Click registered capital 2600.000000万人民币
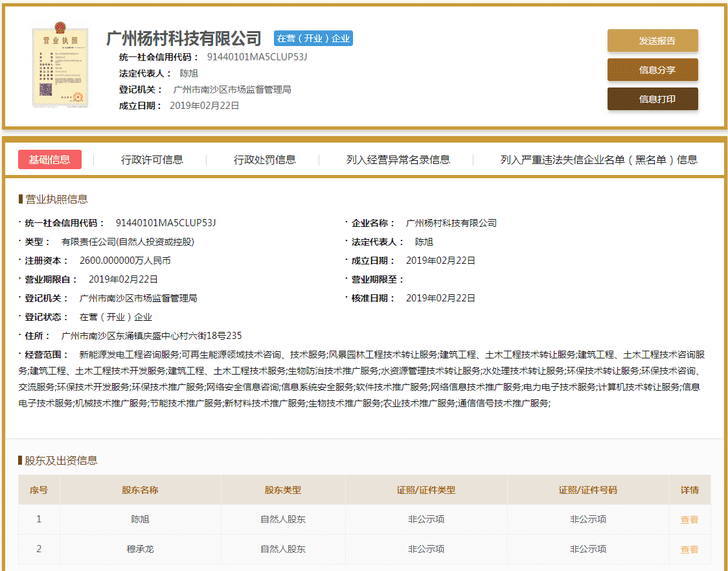The image size is (728, 571). [125, 261]
